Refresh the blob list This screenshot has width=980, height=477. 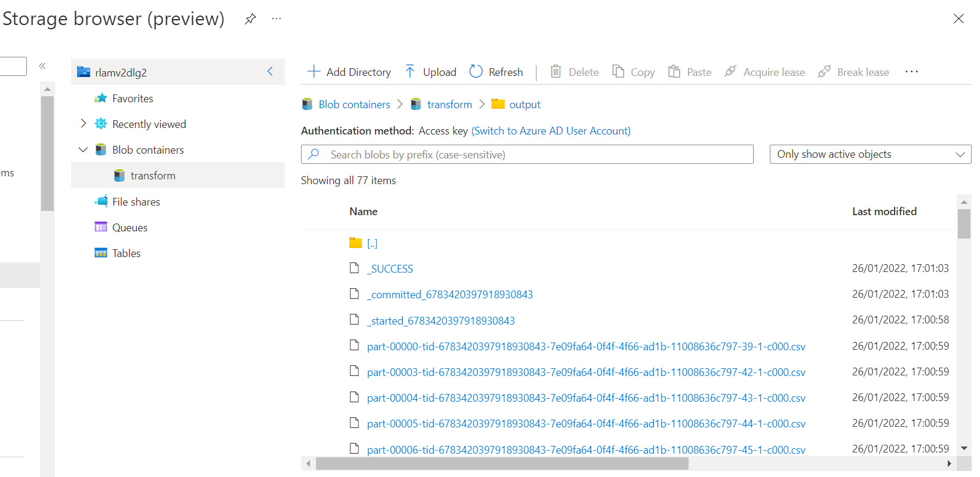[x=496, y=72]
